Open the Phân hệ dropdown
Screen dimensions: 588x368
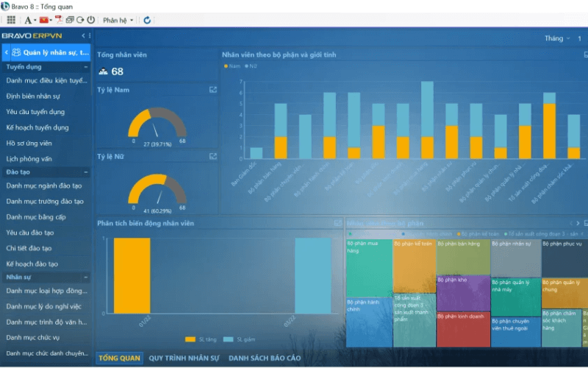(x=118, y=20)
